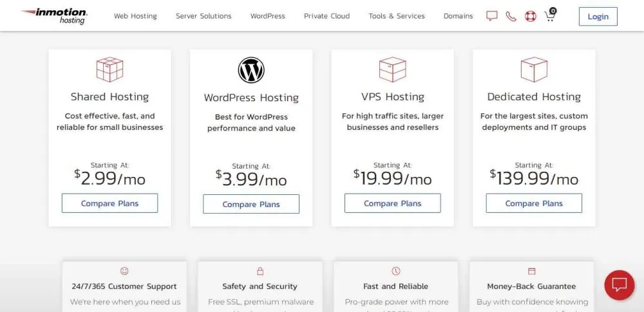This screenshot has width=644, height=312.
Task: Open the shopping cart
Action: [549, 16]
